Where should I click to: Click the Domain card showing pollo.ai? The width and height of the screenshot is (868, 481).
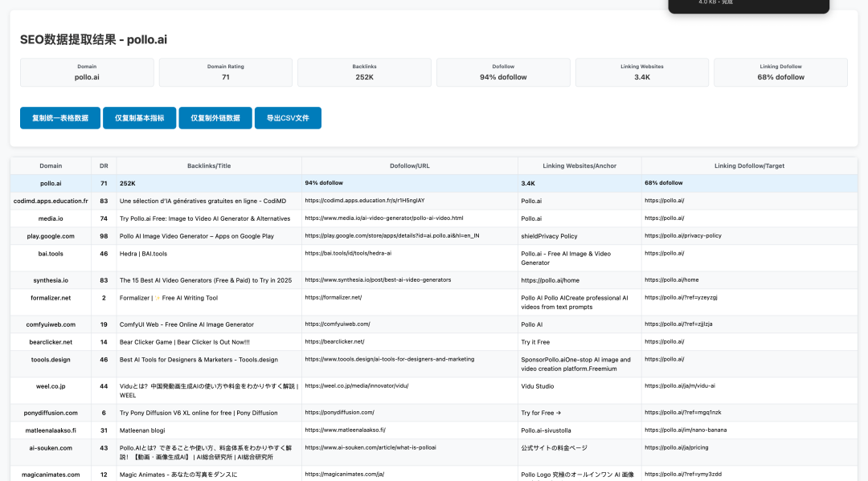[x=87, y=72]
